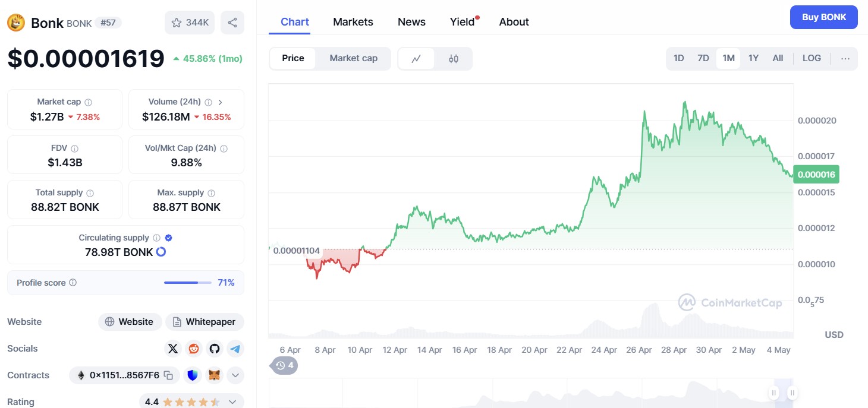
Task: Expand the contracts list chevron
Action: click(235, 375)
